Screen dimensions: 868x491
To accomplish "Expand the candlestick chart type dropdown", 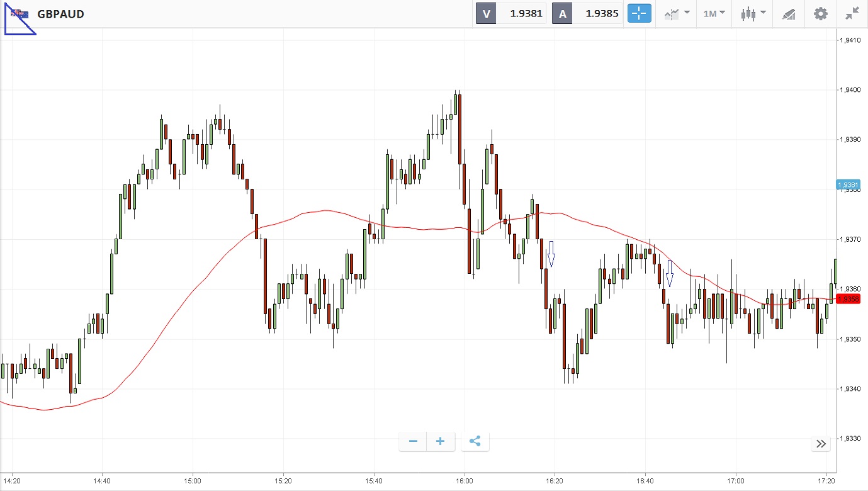I will tap(753, 13).
